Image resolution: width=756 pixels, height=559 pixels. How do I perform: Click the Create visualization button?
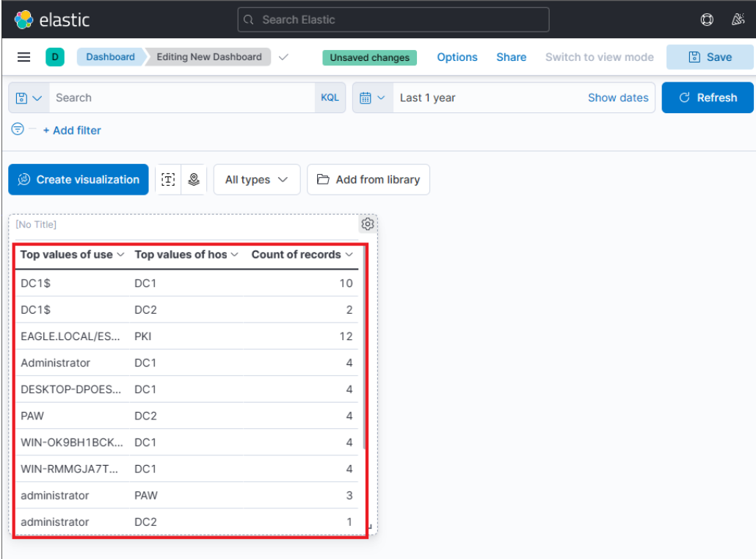(78, 179)
